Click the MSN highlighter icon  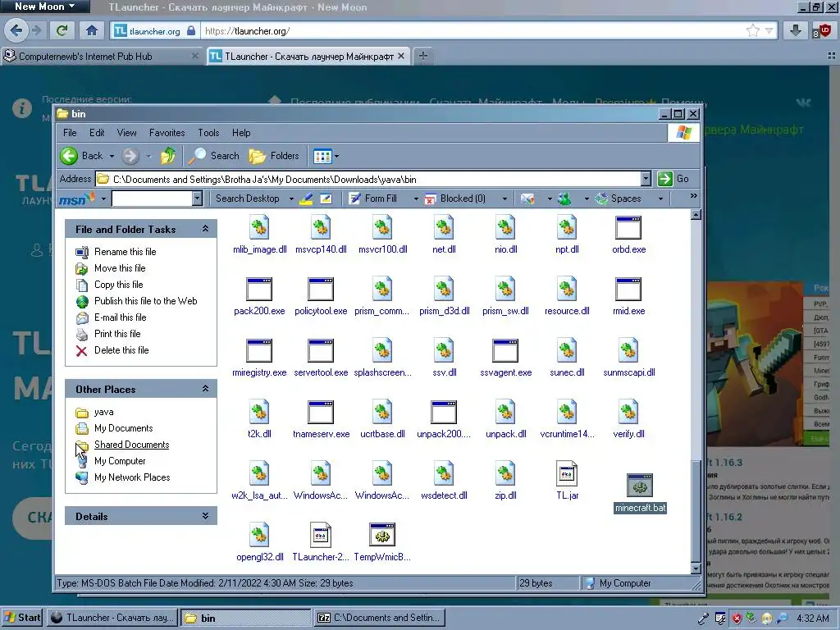click(x=307, y=199)
